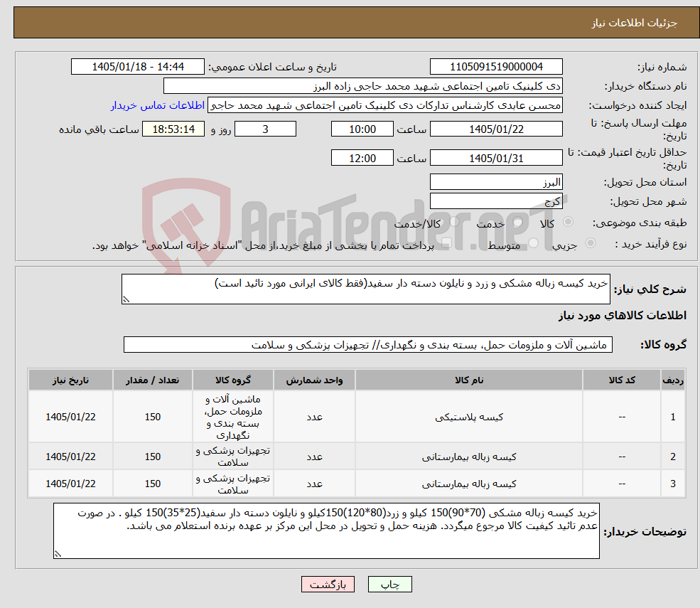Click need date 1405/01/22 in row 3
Image resolution: width=700 pixels, height=608 pixels.
(x=70, y=484)
